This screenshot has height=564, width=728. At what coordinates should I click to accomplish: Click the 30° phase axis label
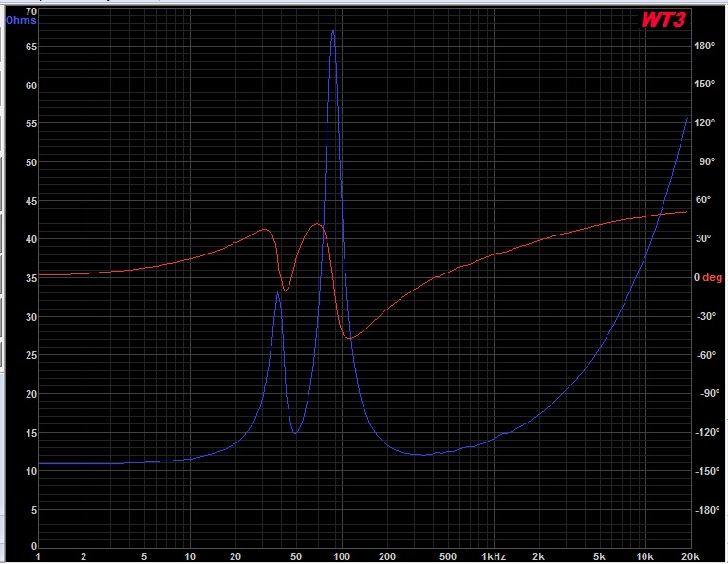tap(703, 238)
